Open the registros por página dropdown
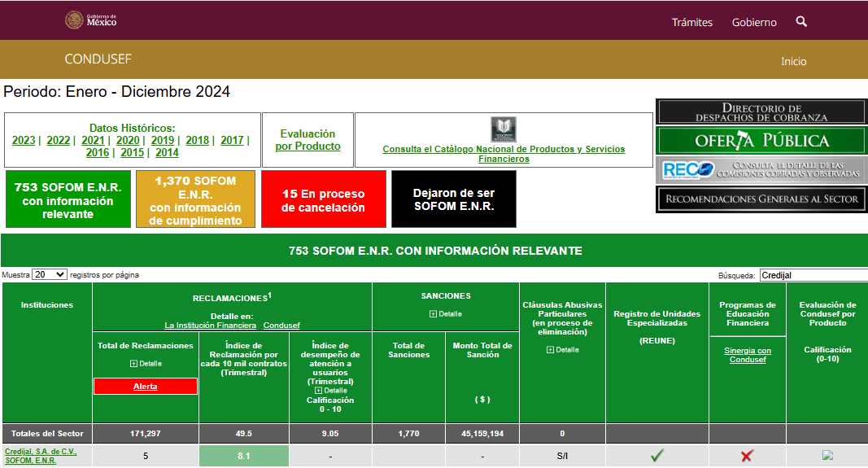868x468 pixels. (x=50, y=275)
